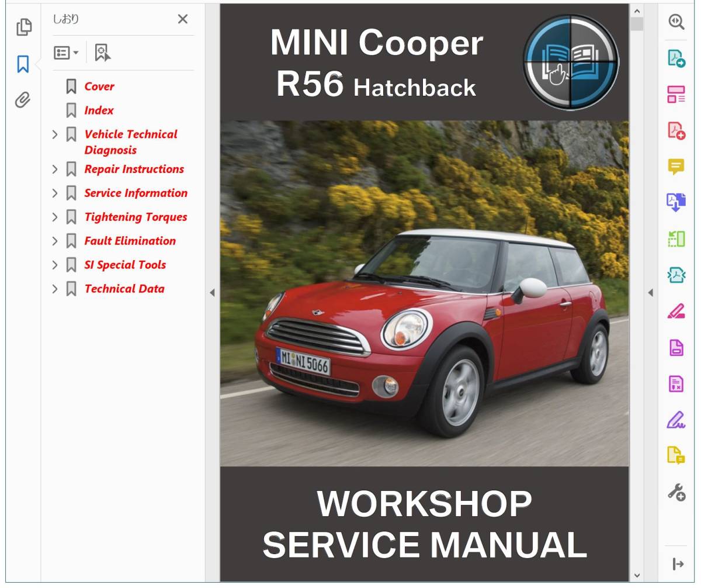Viewport: 701px width, 588px height.
Task: Open the yellow Comment tool
Action: (x=676, y=167)
